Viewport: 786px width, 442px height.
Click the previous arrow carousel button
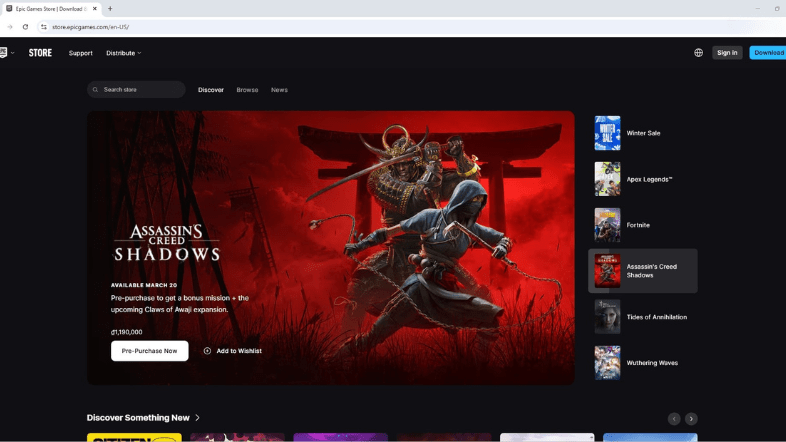pyautogui.click(x=674, y=418)
